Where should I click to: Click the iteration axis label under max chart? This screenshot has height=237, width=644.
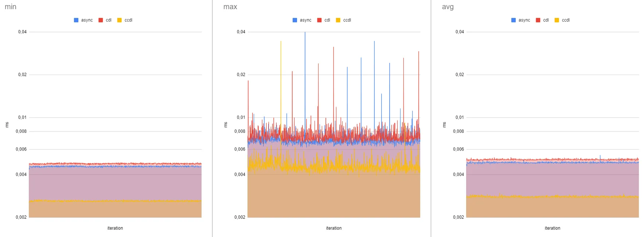click(334, 228)
